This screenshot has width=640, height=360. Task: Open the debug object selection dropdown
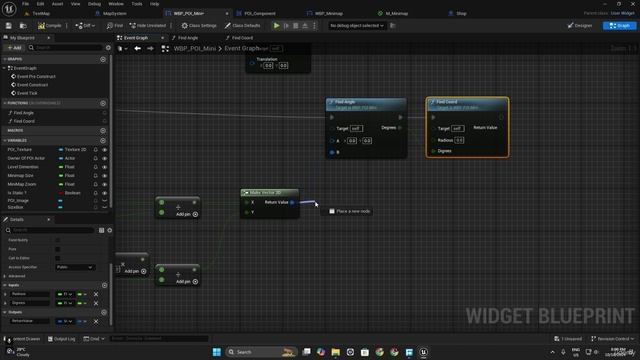click(357, 26)
